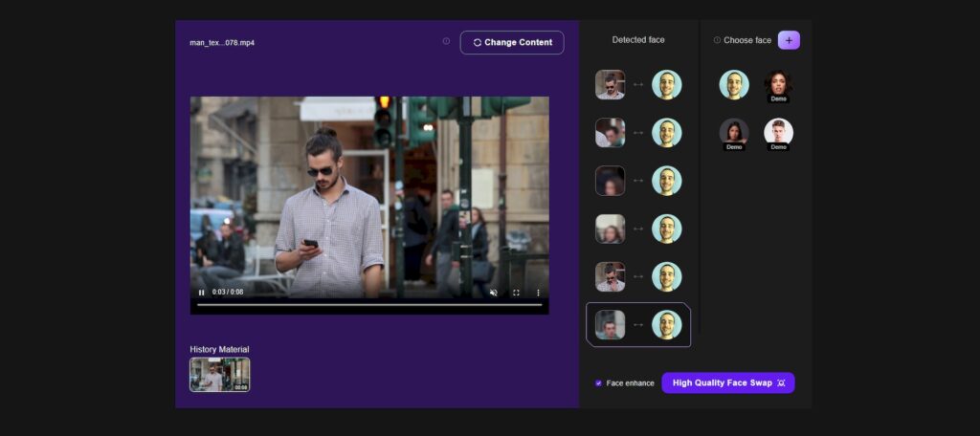The image size is (980, 436).
Task: Choose curly-haired woman Demo face
Action: coord(778,84)
